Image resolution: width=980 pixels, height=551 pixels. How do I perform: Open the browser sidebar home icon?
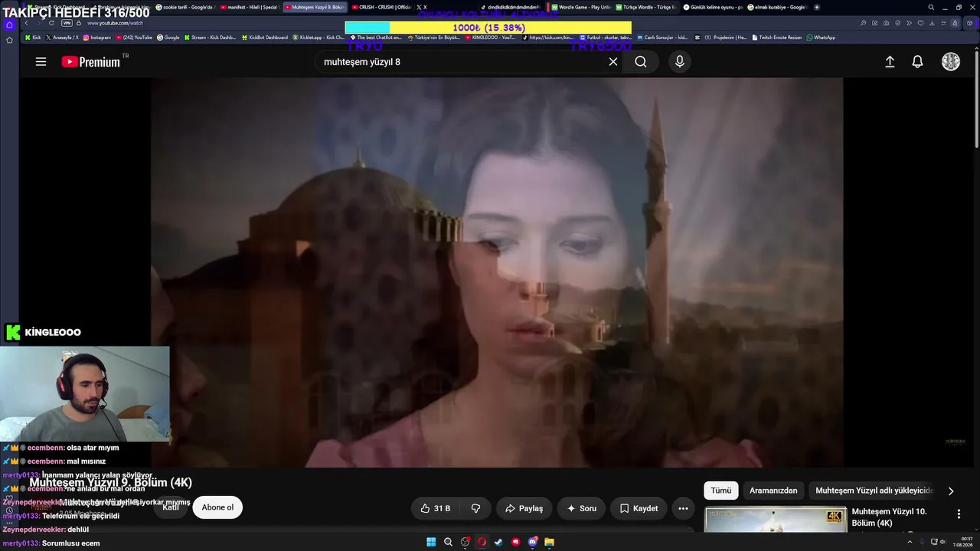click(9, 24)
